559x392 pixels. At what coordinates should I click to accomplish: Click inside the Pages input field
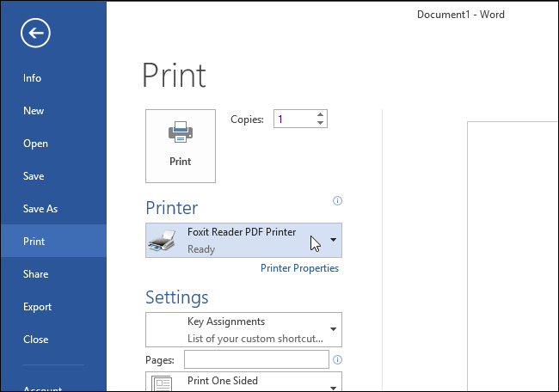pyautogui.click(x=256, y=359)
